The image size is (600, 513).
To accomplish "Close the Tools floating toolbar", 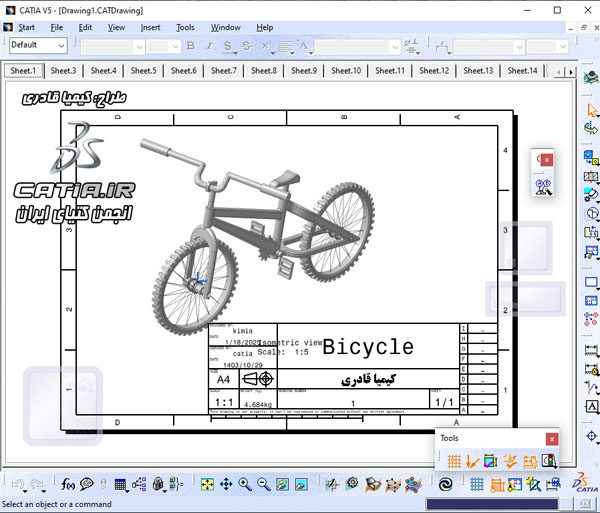I will click(x=552, y=439).
